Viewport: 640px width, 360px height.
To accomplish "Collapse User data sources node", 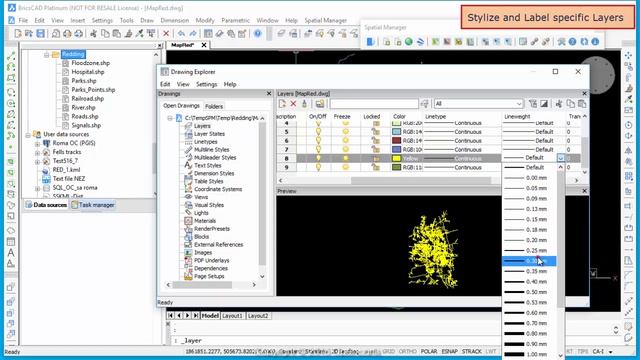I will pos(28,134).
